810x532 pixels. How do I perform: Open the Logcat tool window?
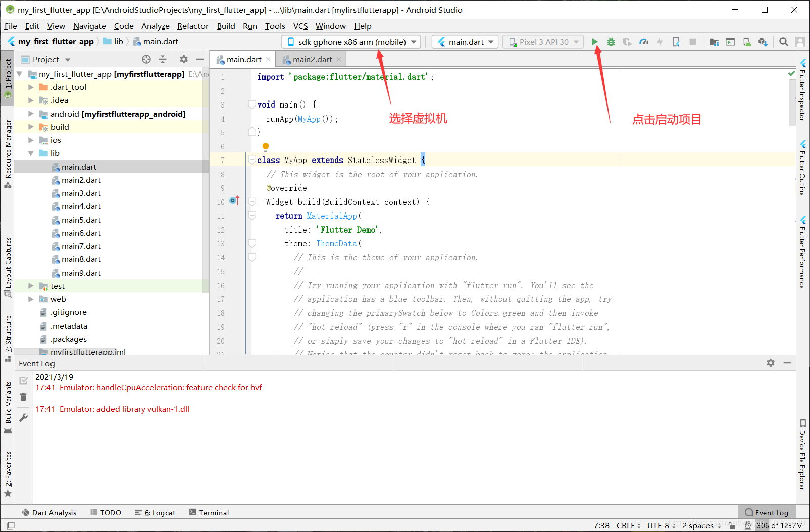(155, 512)
